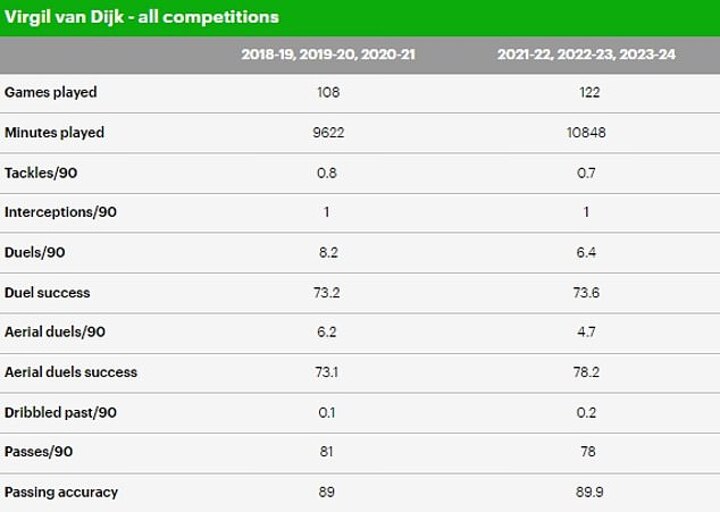Screen dimensions: 720x512
Task: Click the duel success value 73.2
Action: pos(327,292)
